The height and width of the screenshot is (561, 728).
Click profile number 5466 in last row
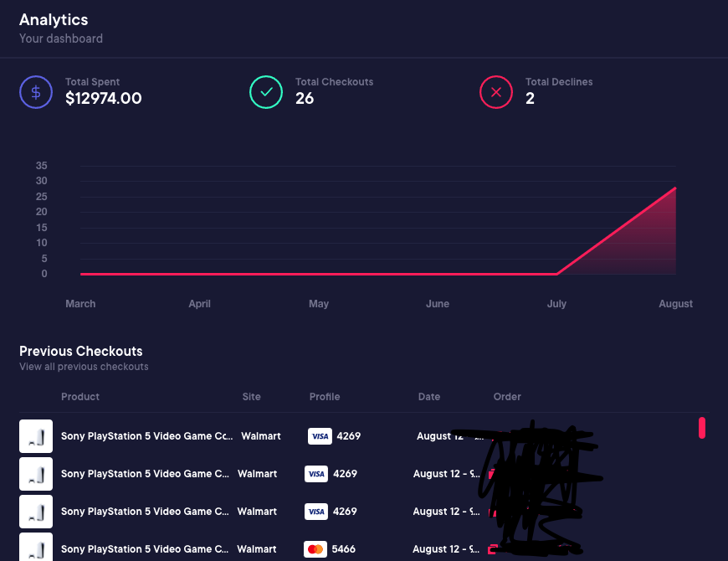click(344, 549)
